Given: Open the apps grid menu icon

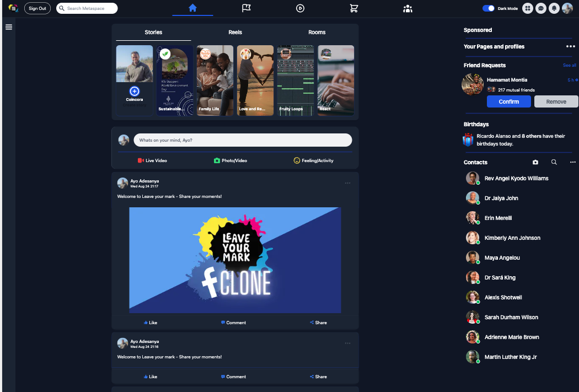Looking at the screenshot, I should tap(528, 8).
